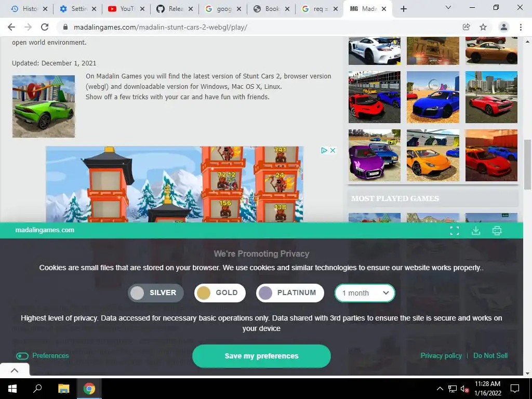Click the network tray icon
The image size is (532, 399).
coord(453,389)
